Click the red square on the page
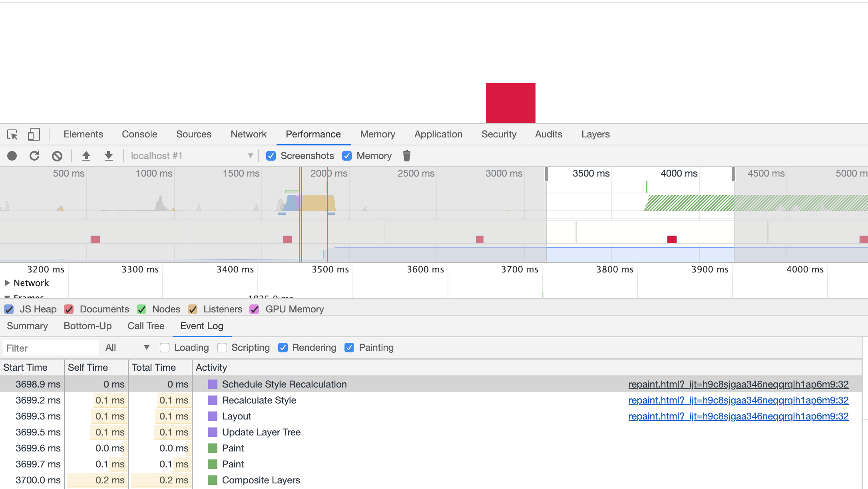Image resolution: width=868 pixels, height=489 pixels. coord(511,103)
